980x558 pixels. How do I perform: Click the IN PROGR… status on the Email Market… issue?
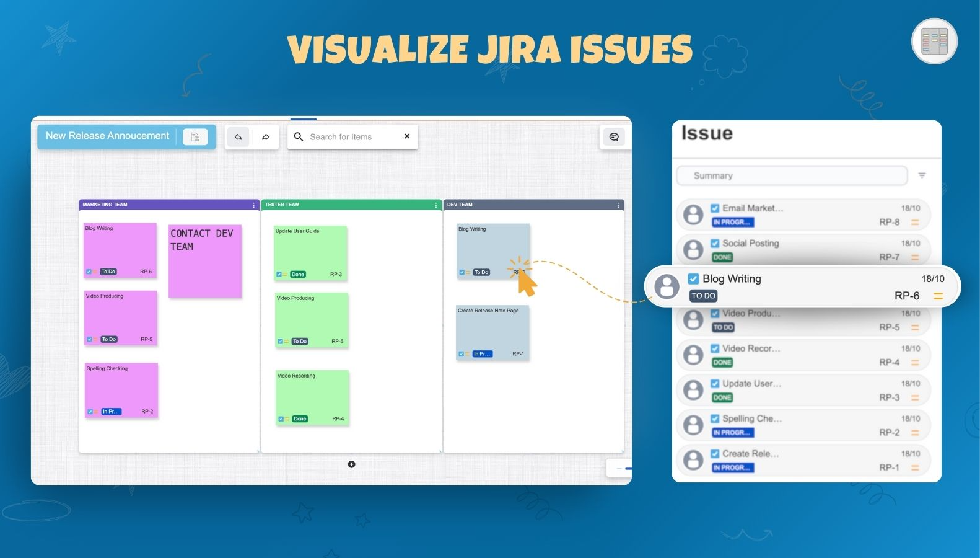click(733, 223)
